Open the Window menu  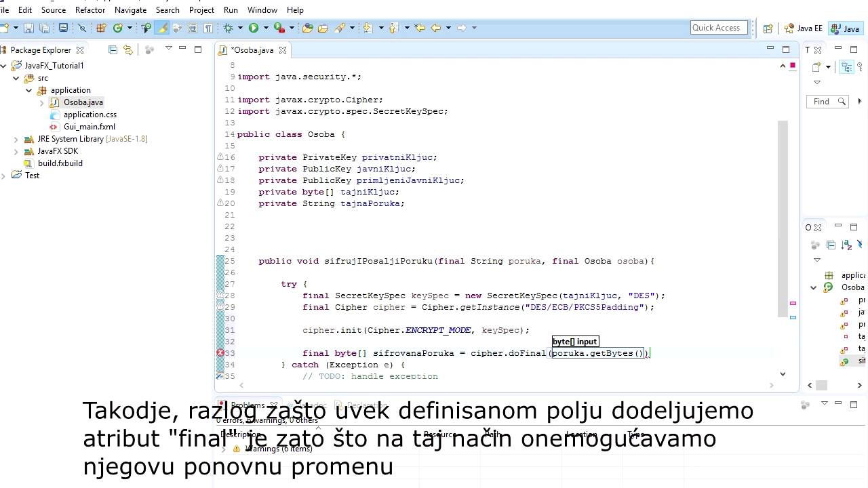click(x=262, y=10)
